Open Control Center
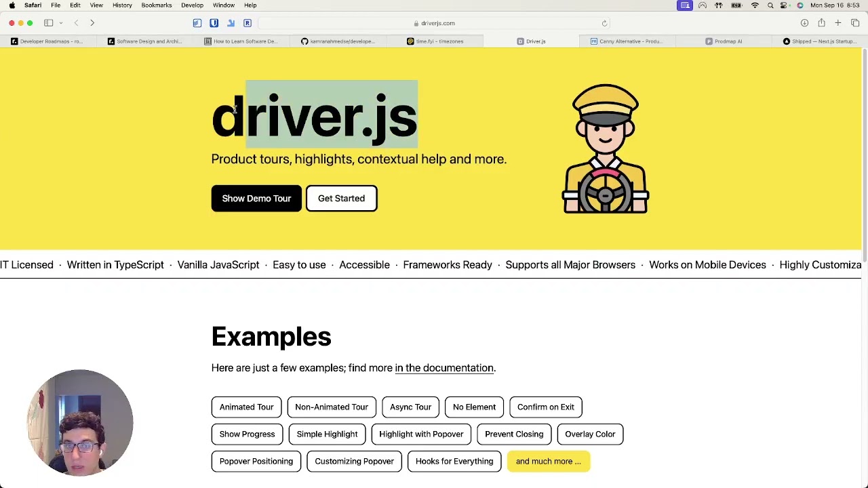The image size is (868, 488). (785, 5)
